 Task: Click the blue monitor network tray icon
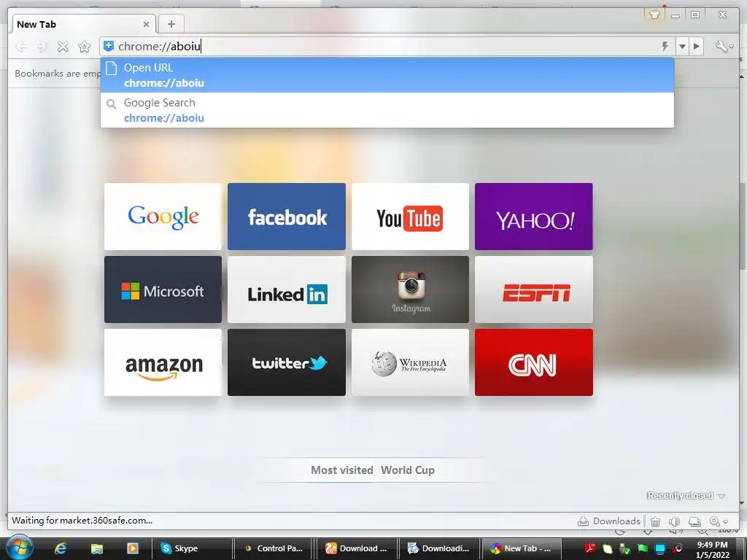659,548
